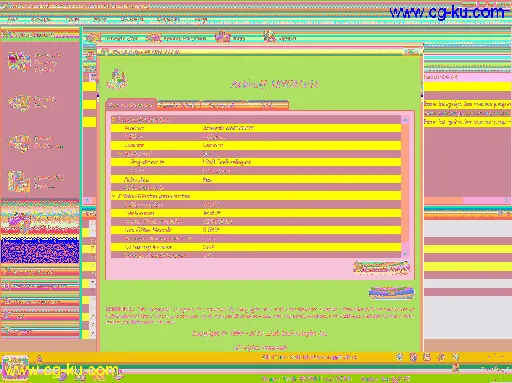This screenshot has width=512, height=383.
Task: Collapse the top section header of the list
Action: [x=114, y=119]
